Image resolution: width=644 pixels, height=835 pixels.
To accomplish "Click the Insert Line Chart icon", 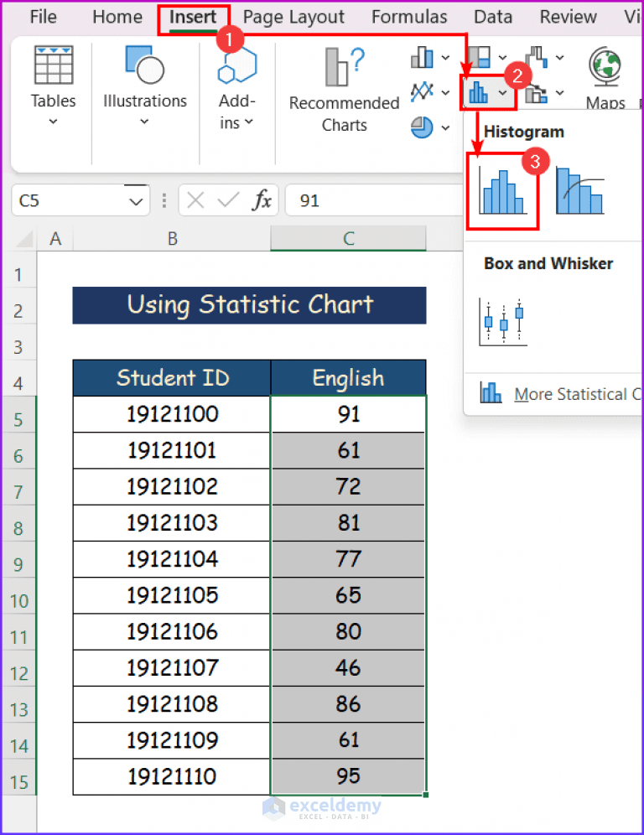I will [421, 92].
